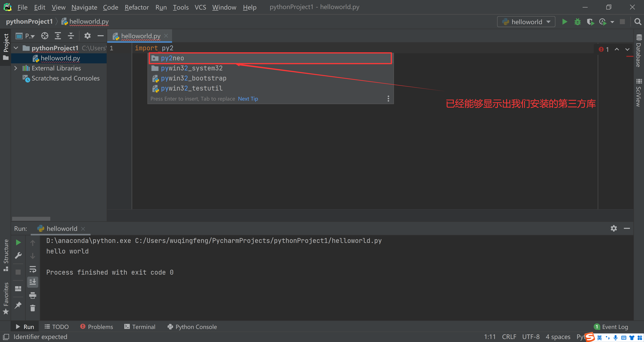
Task: Pin the Run tab
Action: point(18,305)
